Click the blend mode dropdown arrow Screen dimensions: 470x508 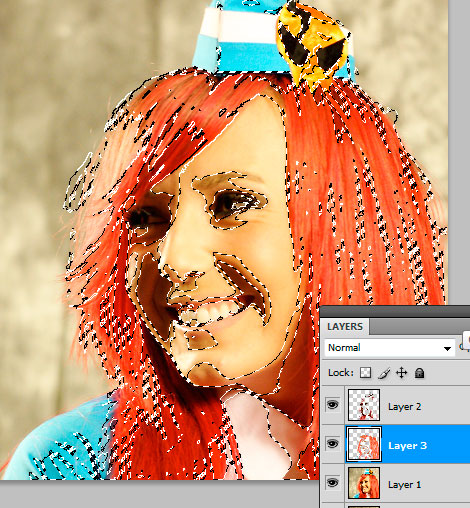(x=447, y=349)
